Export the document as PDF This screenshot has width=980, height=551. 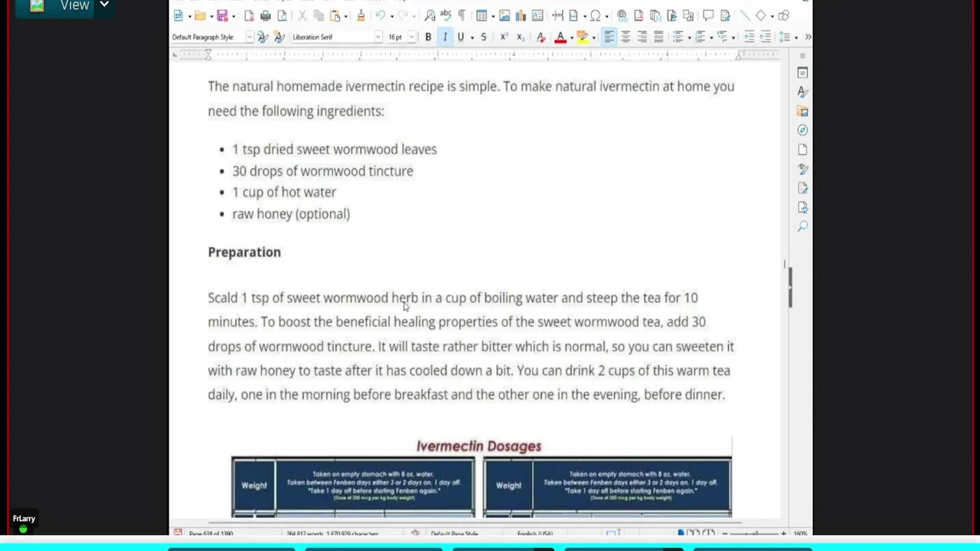[250, 16]
